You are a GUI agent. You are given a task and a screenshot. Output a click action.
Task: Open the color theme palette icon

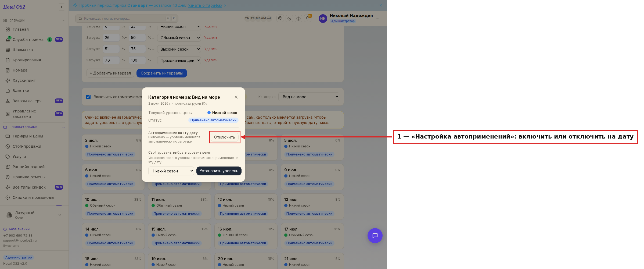click(x=280, y=18)
